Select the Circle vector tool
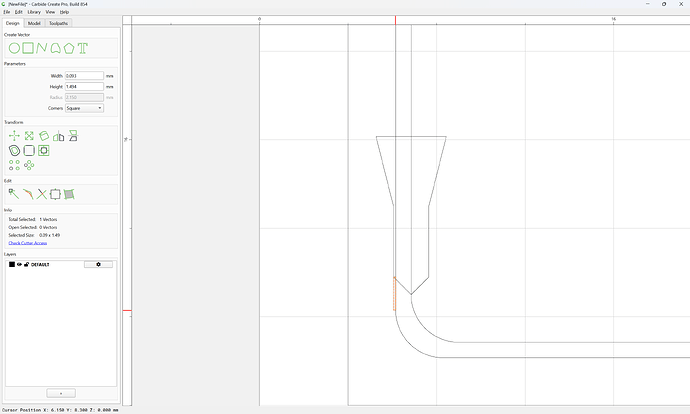 14,48
